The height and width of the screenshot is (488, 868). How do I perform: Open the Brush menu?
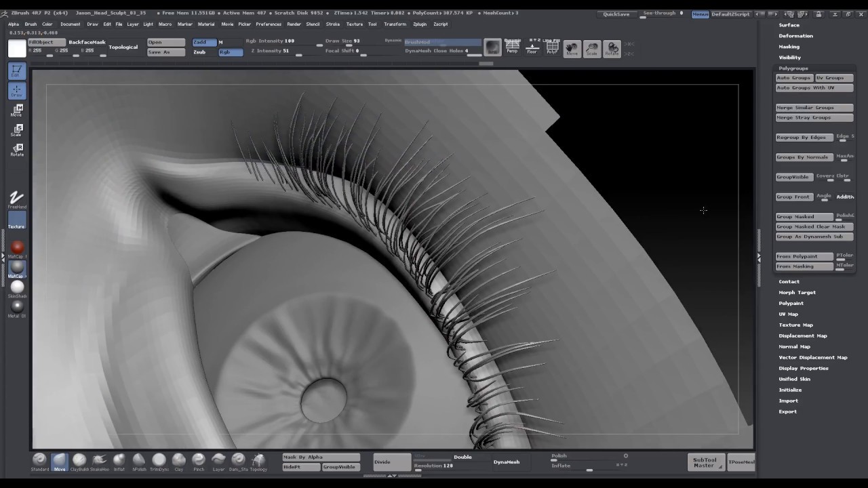(31, 24)
